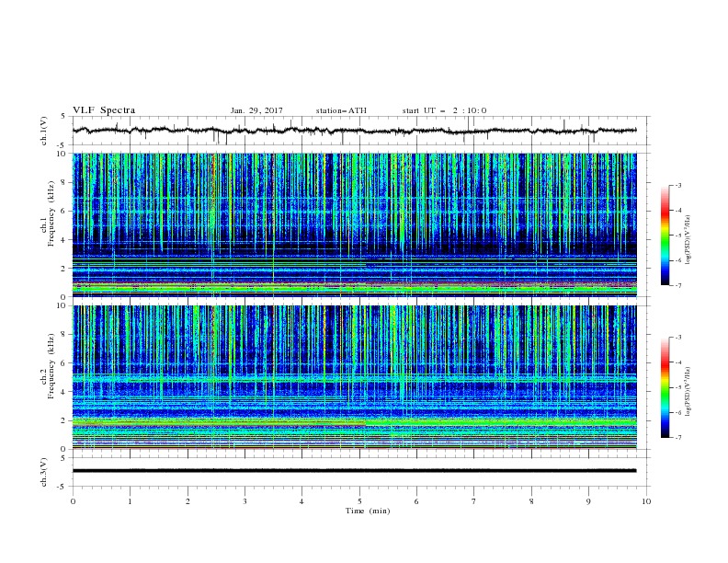Click the "-5" tick on ch.1(V) axis
Screen dimensions: 728x563
click(x=62, y=145)
